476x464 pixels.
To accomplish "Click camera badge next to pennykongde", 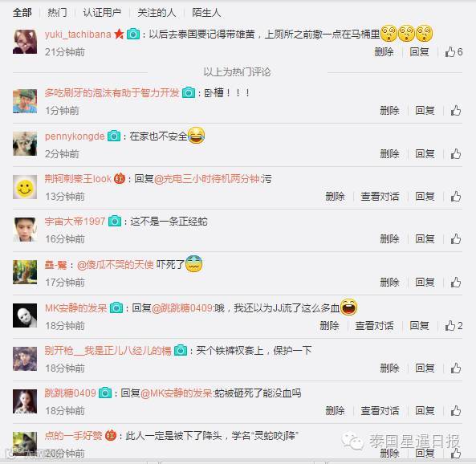I will point(114,136).
